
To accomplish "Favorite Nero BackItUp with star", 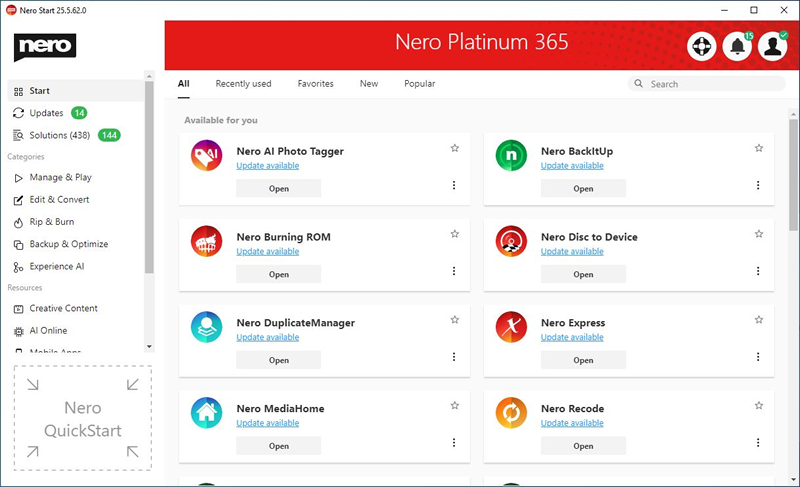I will 759,148.
